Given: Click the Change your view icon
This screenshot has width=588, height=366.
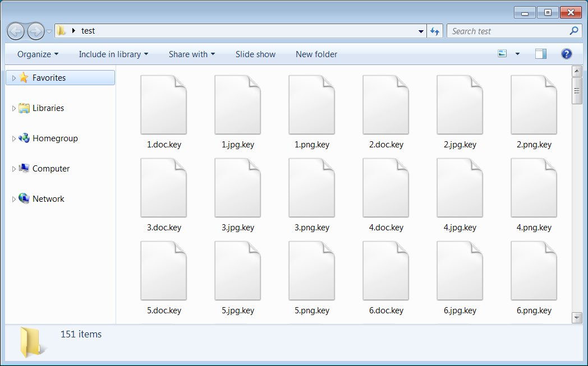Looking at the screenshot, I should 502,54.
